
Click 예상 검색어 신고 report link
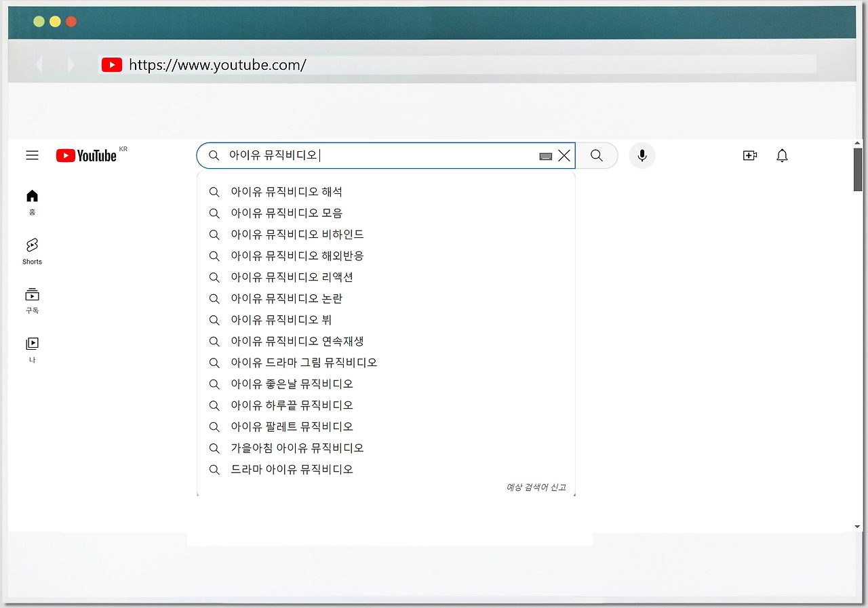[536, 487]
